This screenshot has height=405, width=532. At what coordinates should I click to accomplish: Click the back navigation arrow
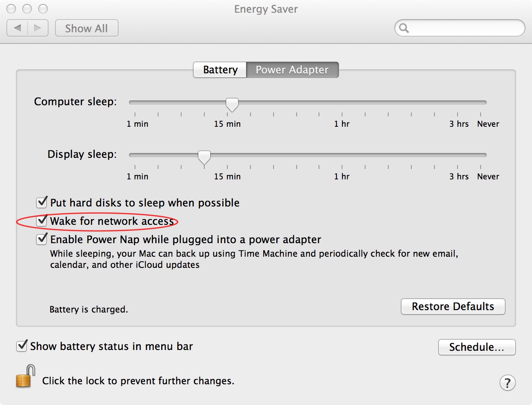tap(18, 28)
